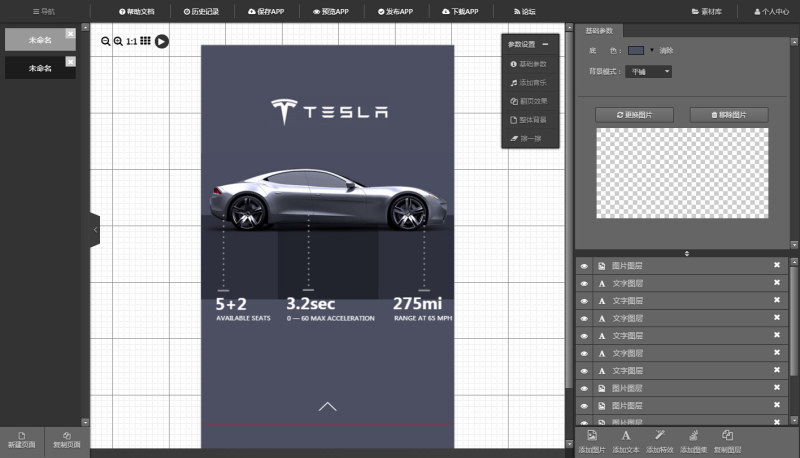
Task: Toggle visibility of the sixth 文字图层 layer
Action: [x=584, y=371]
